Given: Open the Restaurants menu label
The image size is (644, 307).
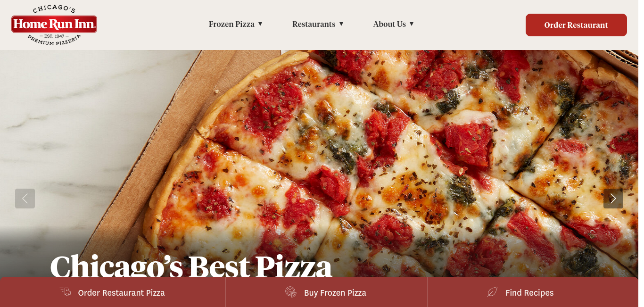Looking at the screenshot, I should point(314,24).
